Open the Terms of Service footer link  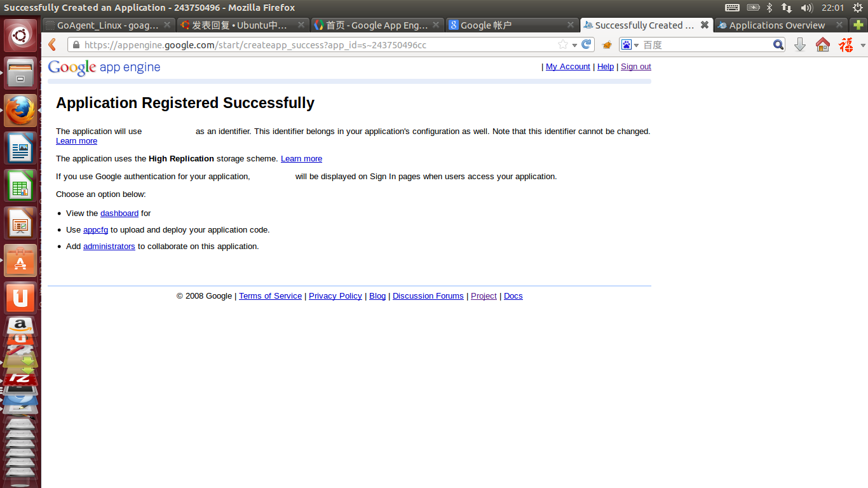[270, 296]
